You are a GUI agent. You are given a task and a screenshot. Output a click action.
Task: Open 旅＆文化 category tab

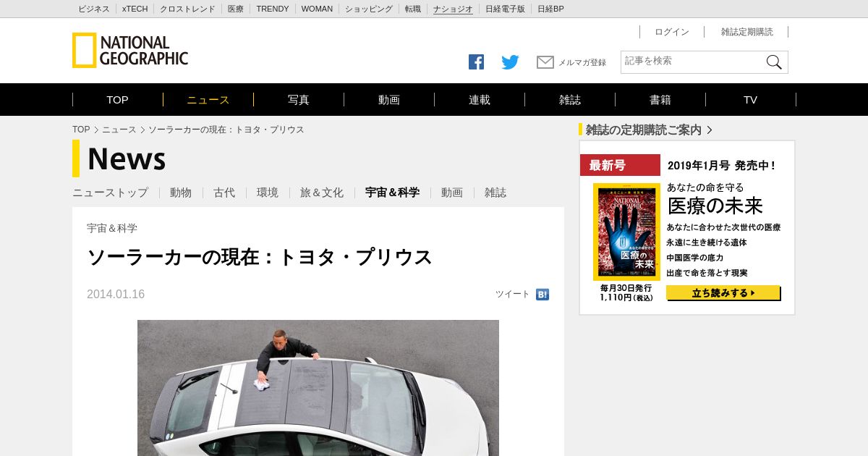pos(322,193)
